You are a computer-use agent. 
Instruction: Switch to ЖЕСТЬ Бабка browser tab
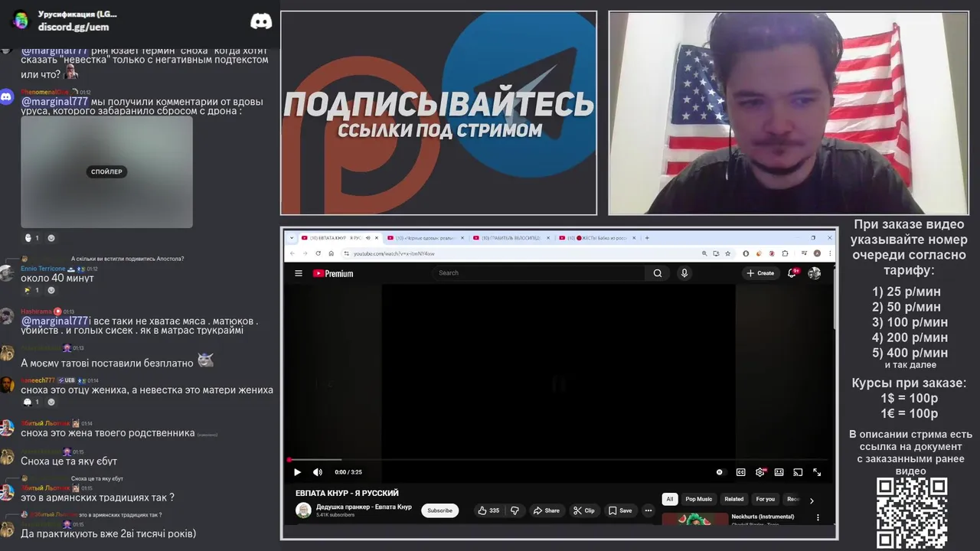pyautogui.click(x=596, y=238)
